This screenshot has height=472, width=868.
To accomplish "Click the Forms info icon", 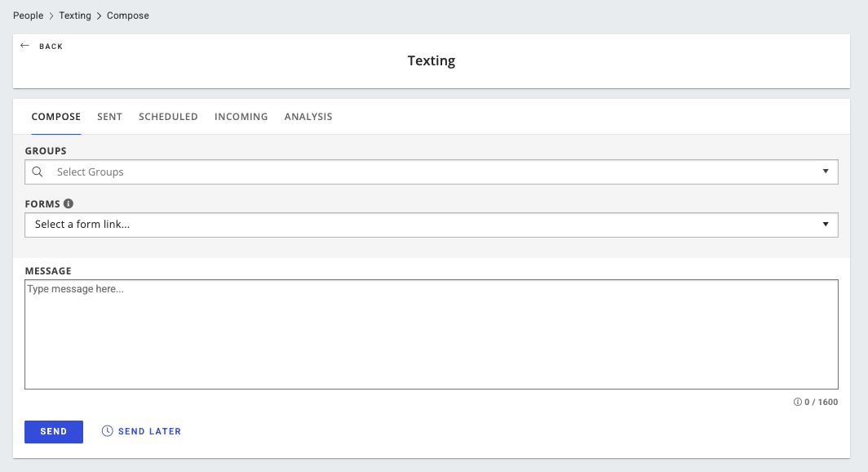I will point(68,203).
